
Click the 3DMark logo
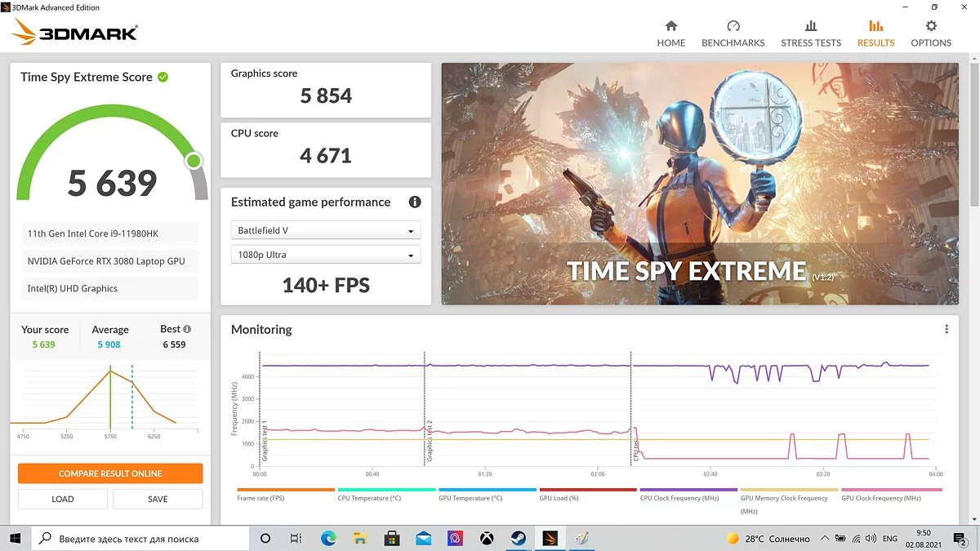tap(75, 32)
